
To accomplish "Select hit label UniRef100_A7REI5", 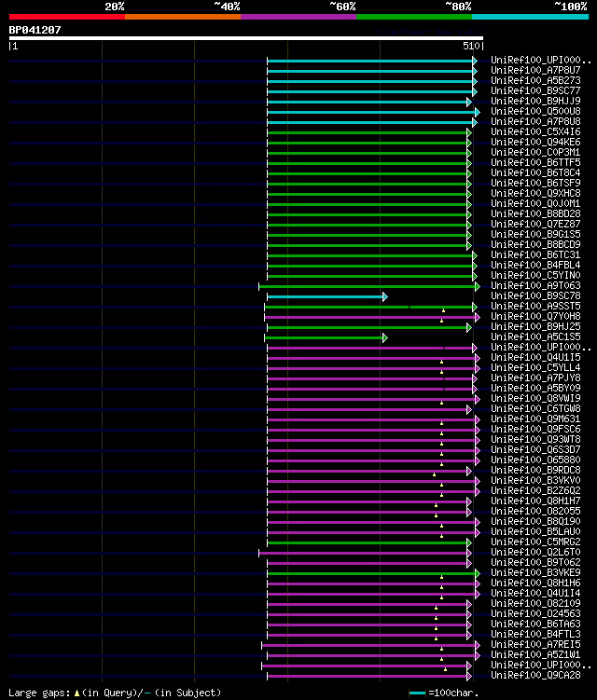I will point(535,645).
